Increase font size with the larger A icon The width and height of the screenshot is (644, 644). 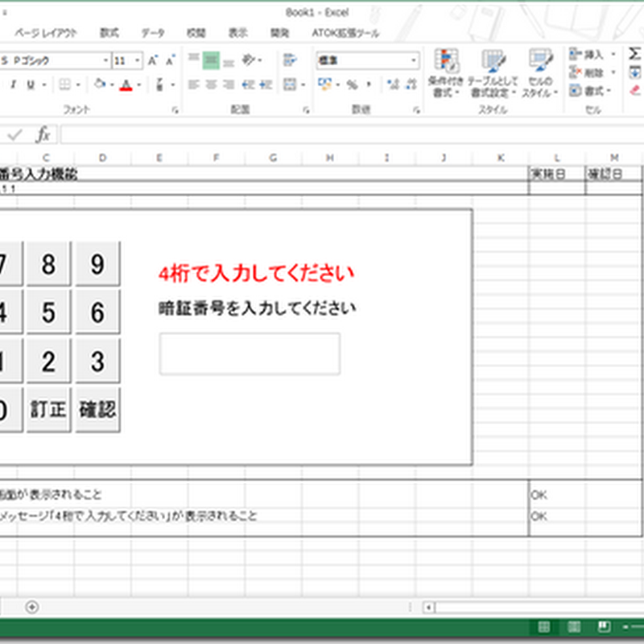coord(152,61)
